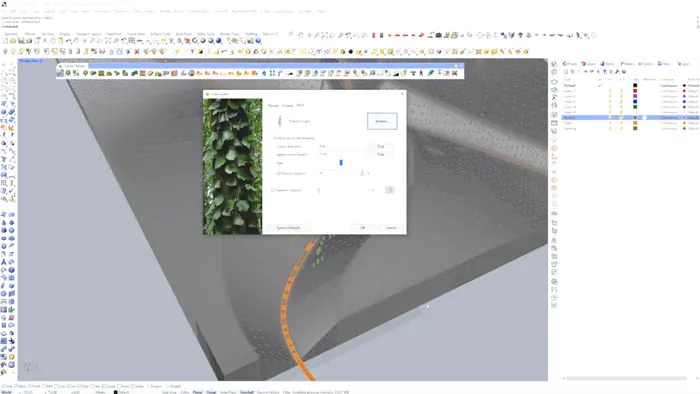Open the Curve Tools toolbar tab
Screen dimensions: 700x394
pyautogui.click(x=136, y=34)
